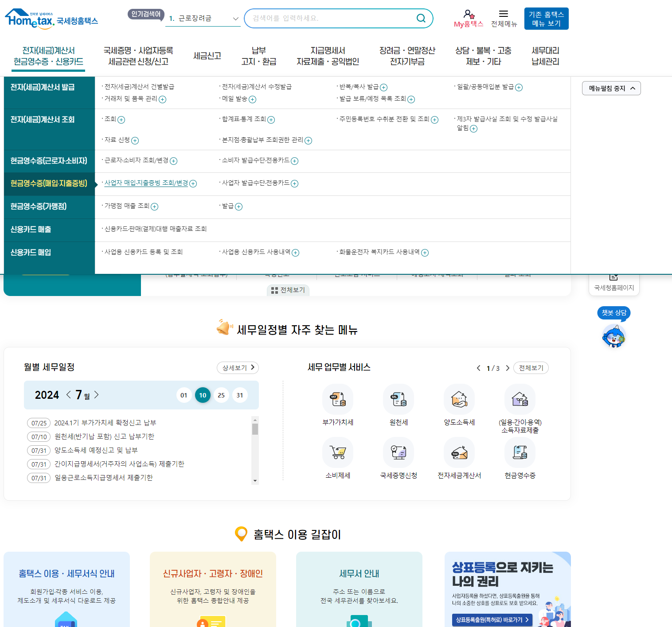This screenshot has height=627, width=672.
Task: Open 현금영수증 service icon
Action: coord(520,452)
